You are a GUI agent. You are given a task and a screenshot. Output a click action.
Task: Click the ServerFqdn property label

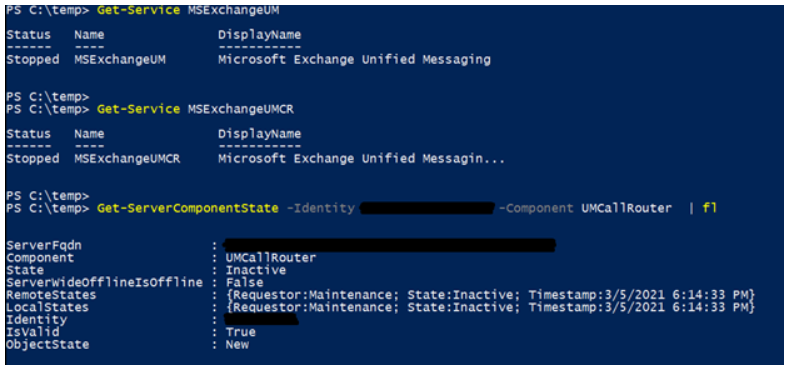coord(44,245)
